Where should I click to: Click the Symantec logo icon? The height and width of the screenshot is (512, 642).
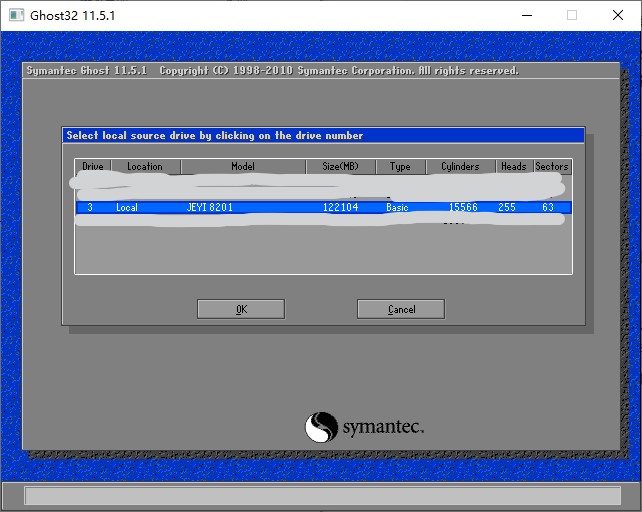coord(321,427)
